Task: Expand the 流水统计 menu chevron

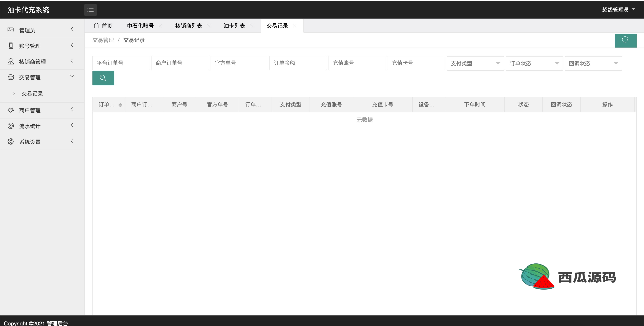Action: click(x=72, y=125)
